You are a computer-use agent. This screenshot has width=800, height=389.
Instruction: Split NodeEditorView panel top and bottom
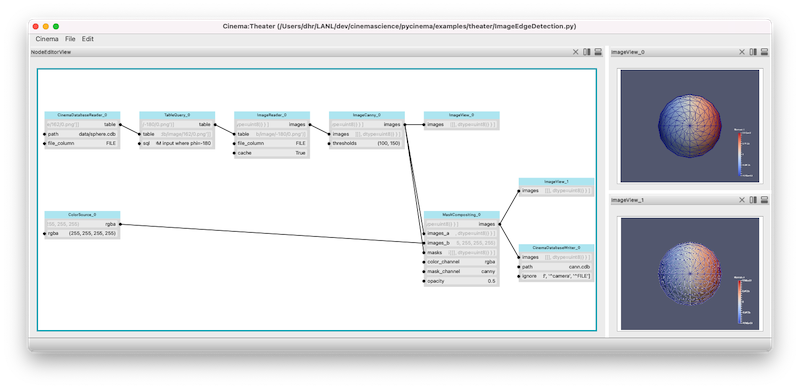(x=598, y=52)
